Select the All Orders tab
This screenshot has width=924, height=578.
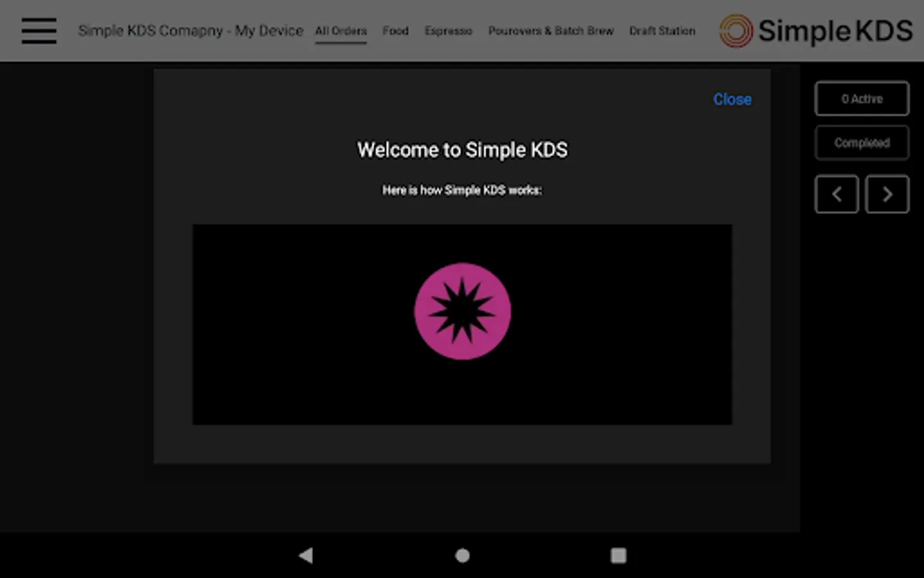click(x=341, y=31)
